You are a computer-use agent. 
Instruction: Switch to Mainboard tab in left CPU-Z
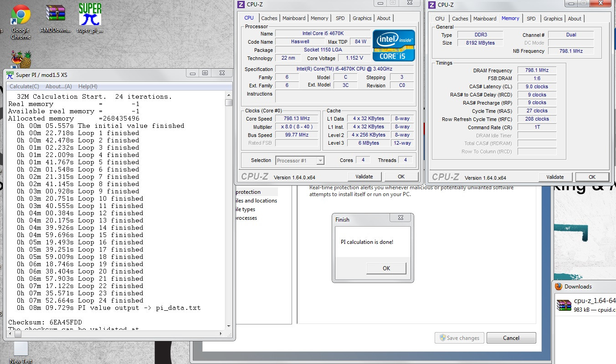coord(294,18)
